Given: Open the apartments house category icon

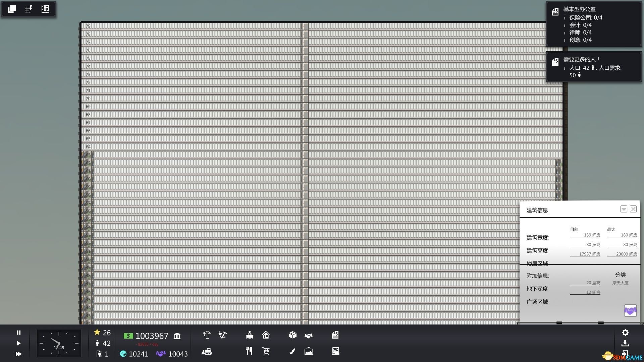Looking at the screenshot, I should point(266,335).
